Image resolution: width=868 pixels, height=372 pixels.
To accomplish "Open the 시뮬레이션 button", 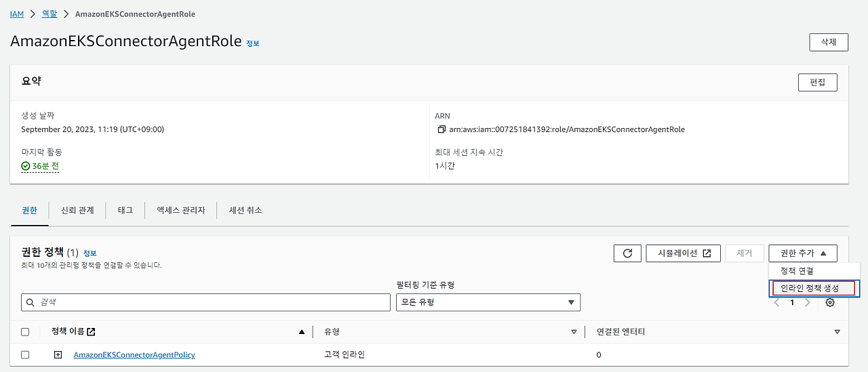I will 682,253.
